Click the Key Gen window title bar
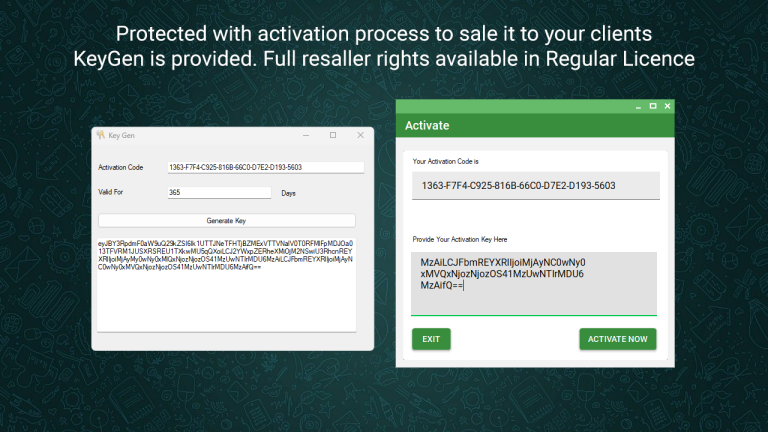 click(x=200, y=135)
